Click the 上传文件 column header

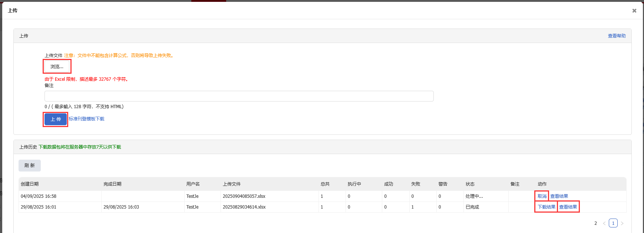pyautogui.click(x=232, y=184)
